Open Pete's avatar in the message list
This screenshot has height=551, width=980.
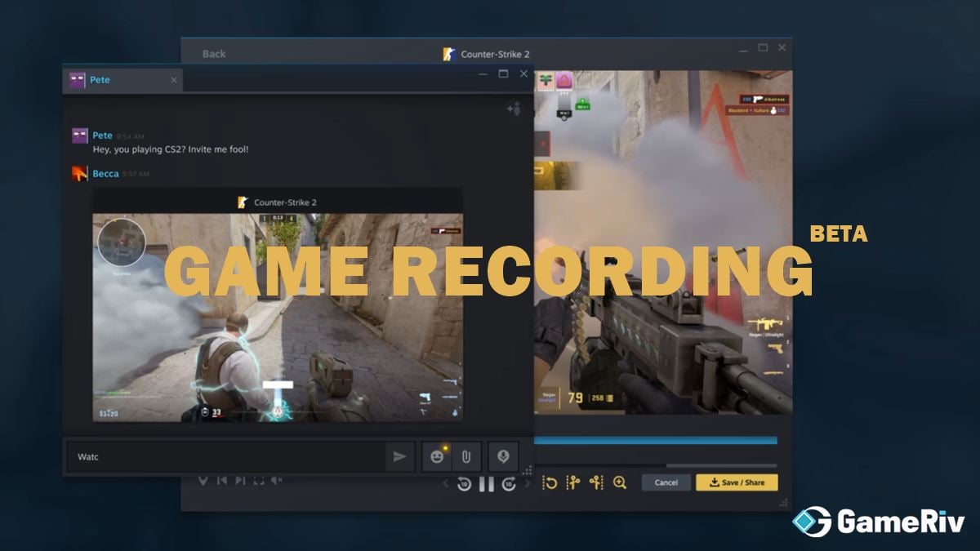(x=79, y=136)
